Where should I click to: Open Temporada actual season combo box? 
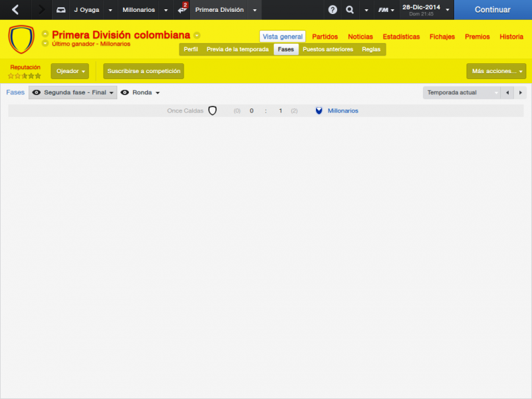pos(462,92)
